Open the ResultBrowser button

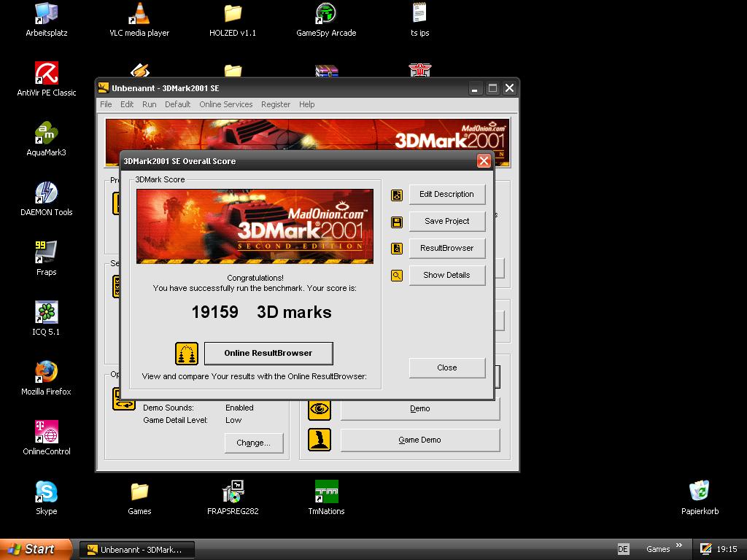click(447, 248)
